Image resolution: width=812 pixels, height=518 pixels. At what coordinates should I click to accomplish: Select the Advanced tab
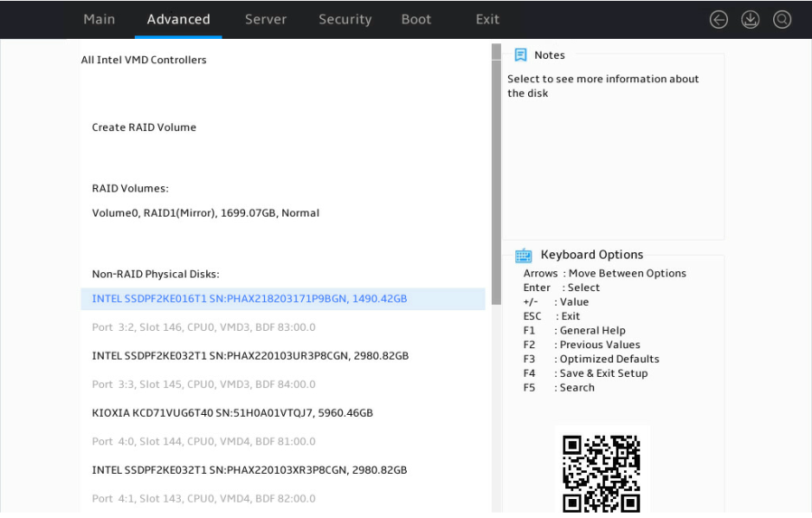(x=178, y=20)
